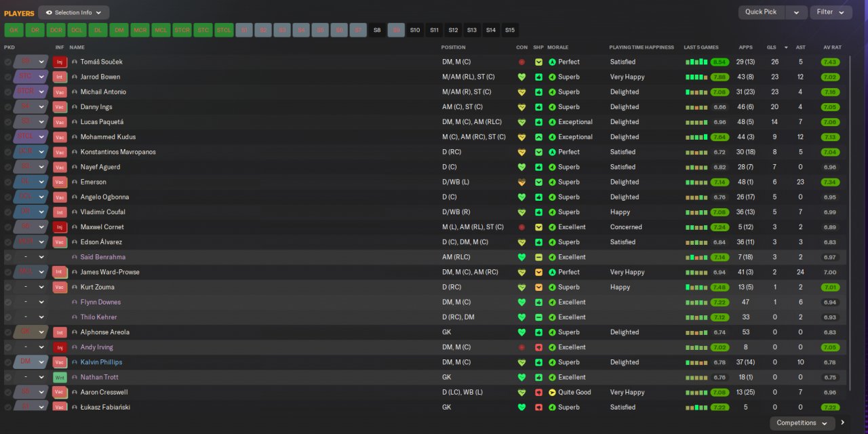Image resolution: width=868 pixels, height=434 pixels.
Task: Click the POSITION column header
Action: tap(453, 47)
